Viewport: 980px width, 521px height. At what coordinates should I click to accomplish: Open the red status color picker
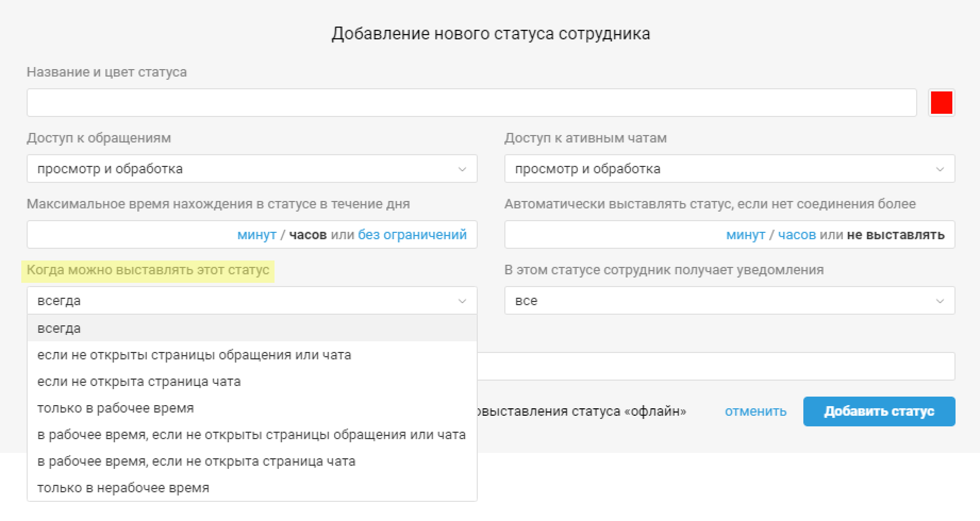(x=941, y=103)
